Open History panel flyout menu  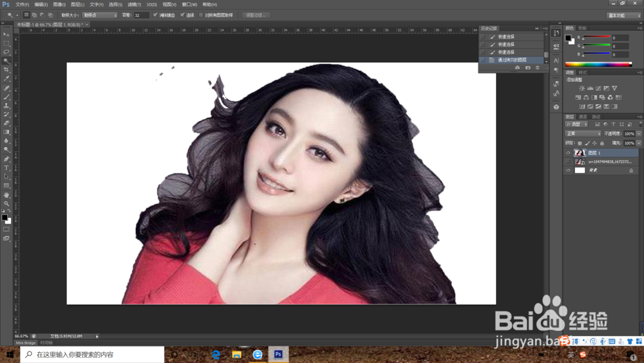click(545, 28)
